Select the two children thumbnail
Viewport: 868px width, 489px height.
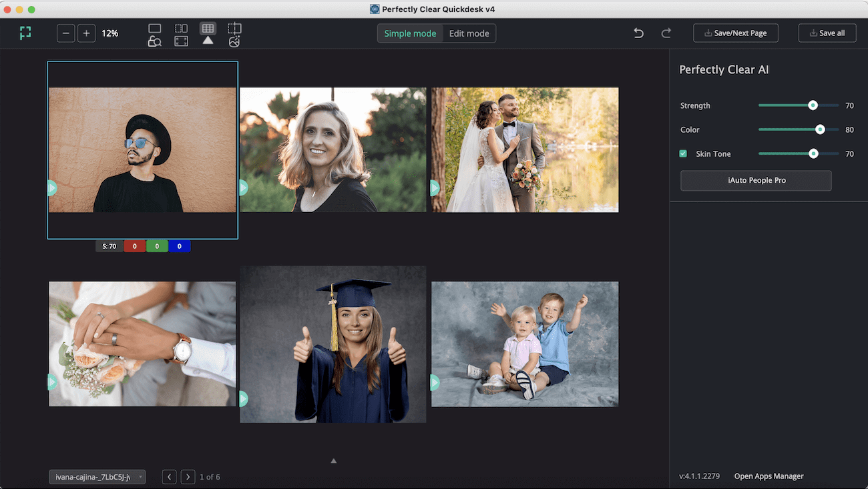tap(525, 344)
